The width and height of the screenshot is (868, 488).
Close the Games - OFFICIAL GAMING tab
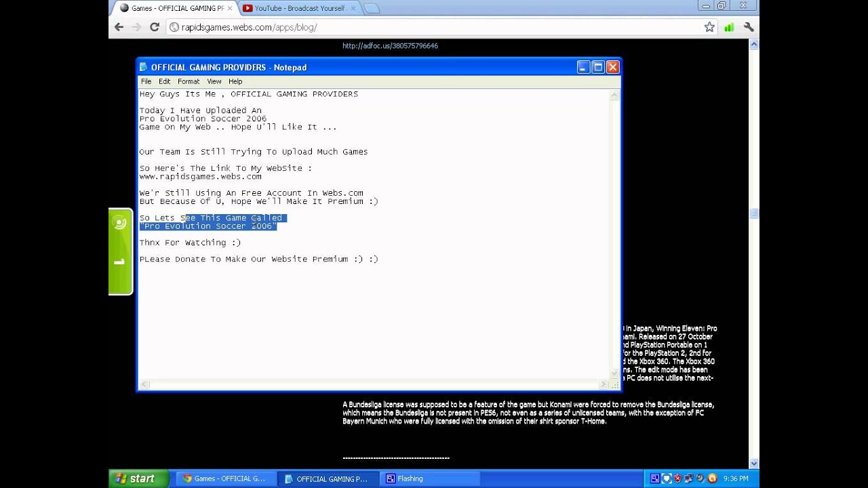(x=230, y=8)
